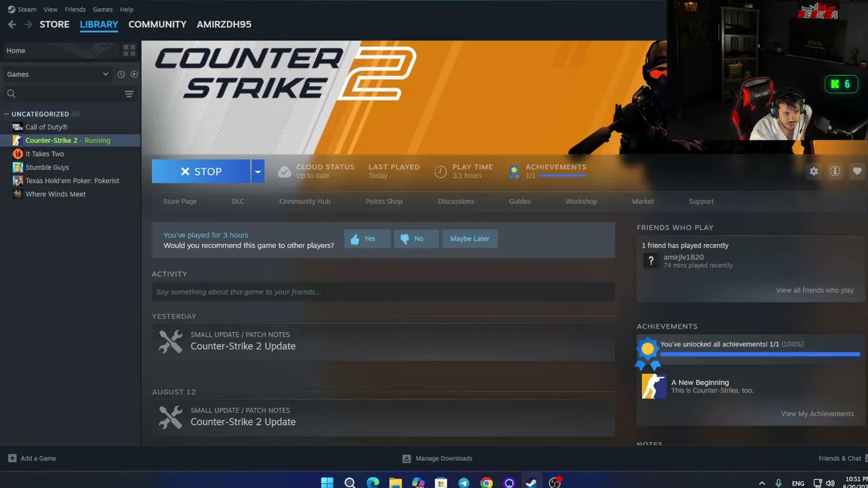Open View My Achievements link
Screen dimensions: 868x488
tap(817, 413)
